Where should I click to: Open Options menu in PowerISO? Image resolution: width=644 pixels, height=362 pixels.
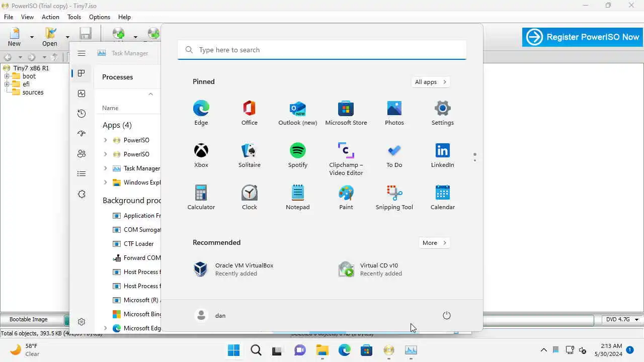pos(100,17)
